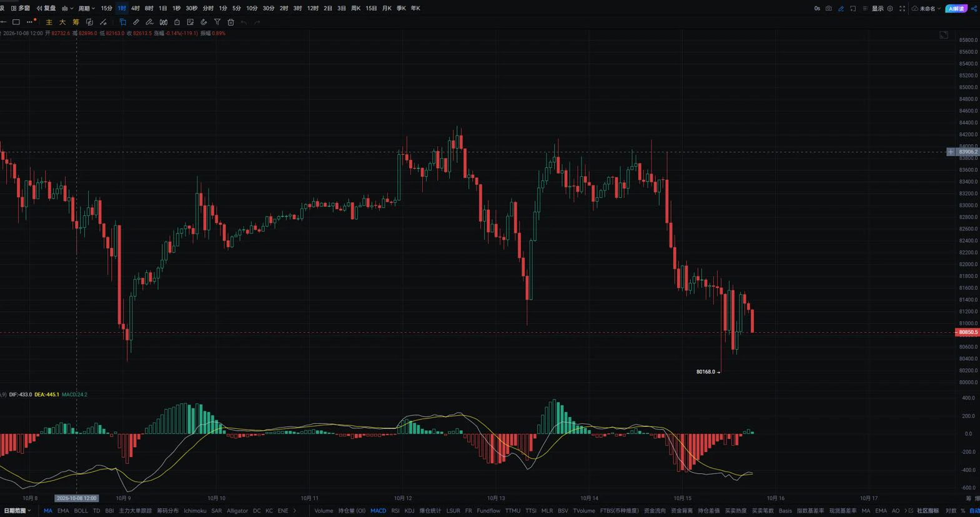
Task: Click the AI解读 button
Action: [956, 8]
